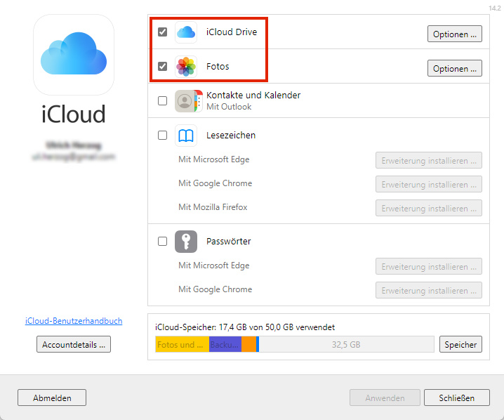Screen dimensions: 504x420
Task: Click the Speicher button
Action: pos(460,344)
